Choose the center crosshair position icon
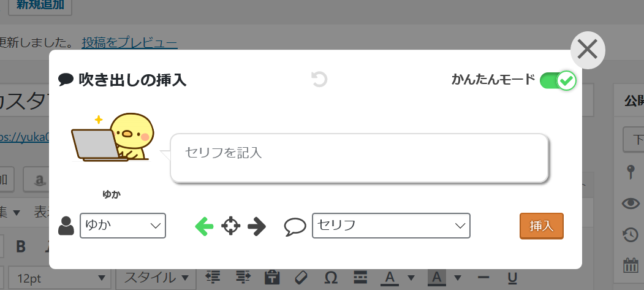Viewport: 644px width, 290px height. pyautogui.click(x=231, y=226)
